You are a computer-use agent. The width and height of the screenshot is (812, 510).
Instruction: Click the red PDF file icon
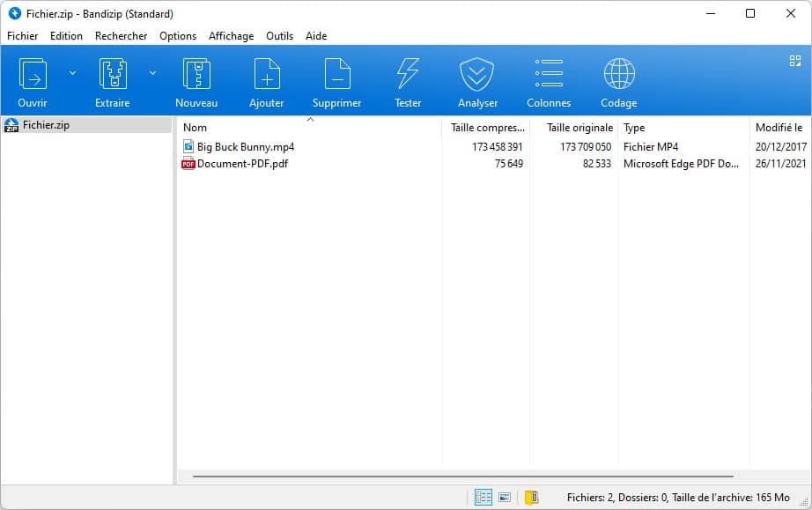point(188,164)
